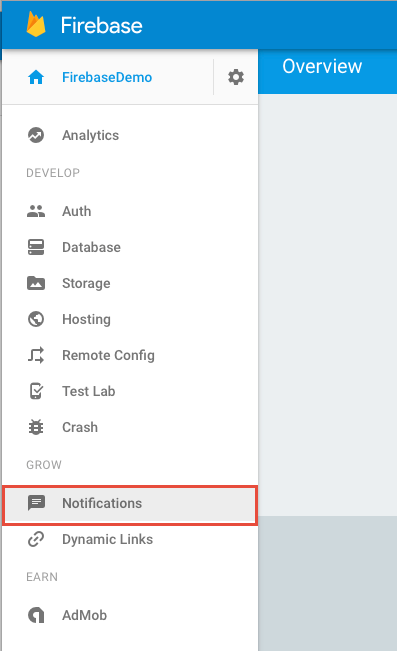Open the FirebaseDemo project link

pos(107,77)
